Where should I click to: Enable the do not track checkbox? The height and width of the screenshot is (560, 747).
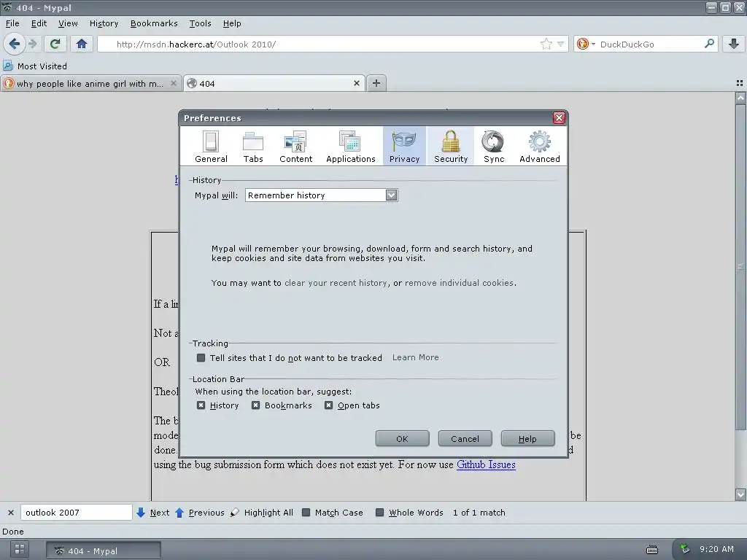[x=201, y=357]
